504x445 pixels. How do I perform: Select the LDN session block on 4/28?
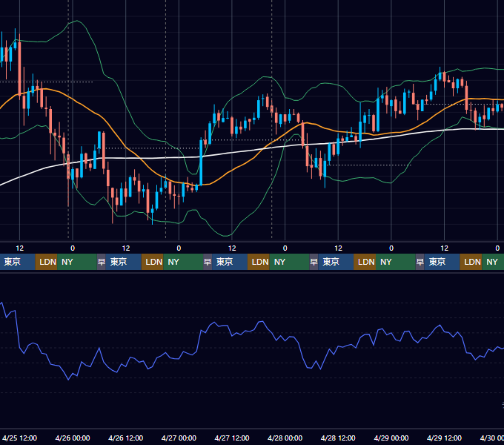(x=365, y=262)
